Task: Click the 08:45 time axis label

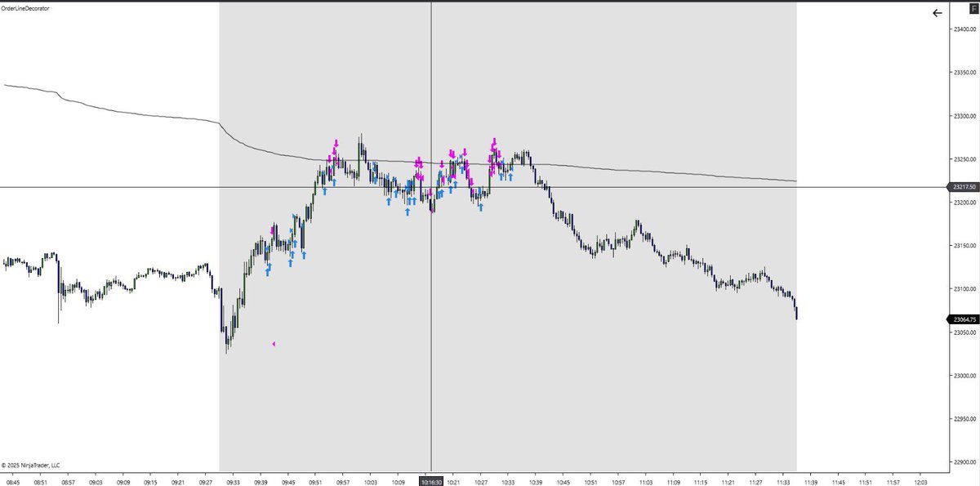Action: [13, 482]
